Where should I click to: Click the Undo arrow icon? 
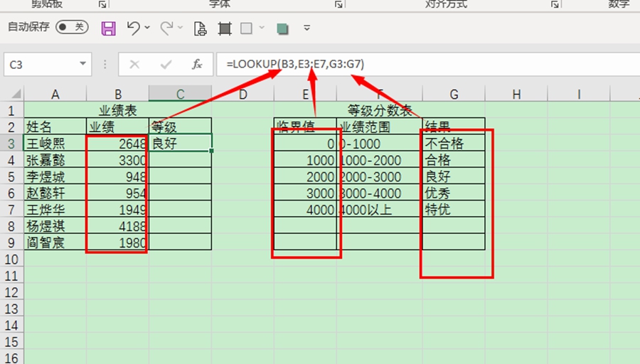click(133, 28)
